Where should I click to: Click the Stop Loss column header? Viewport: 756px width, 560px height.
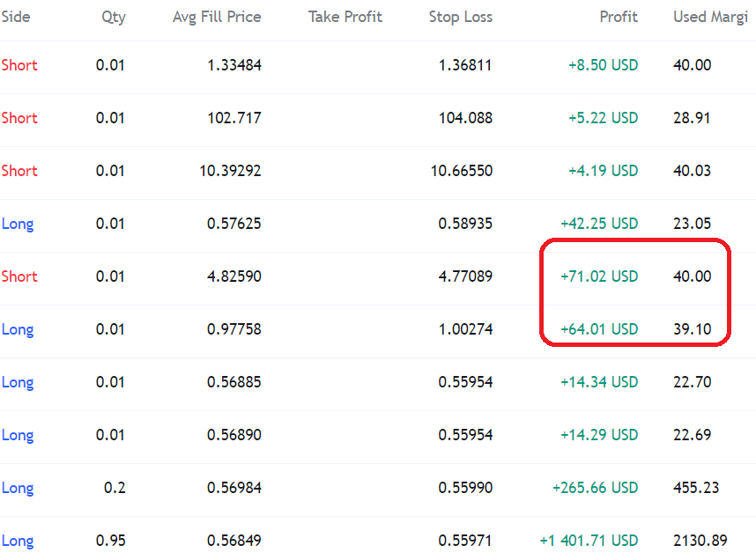(461, 17)
